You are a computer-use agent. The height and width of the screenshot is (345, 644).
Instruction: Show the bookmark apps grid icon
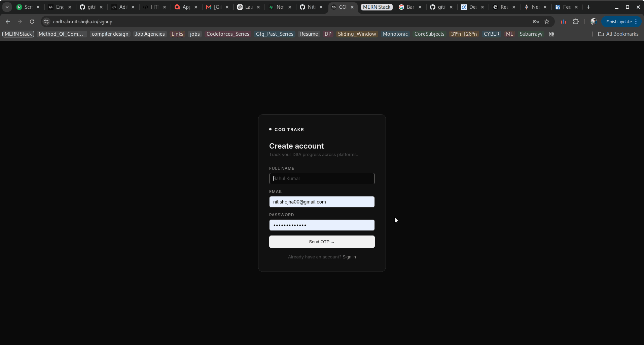point(552,34)
